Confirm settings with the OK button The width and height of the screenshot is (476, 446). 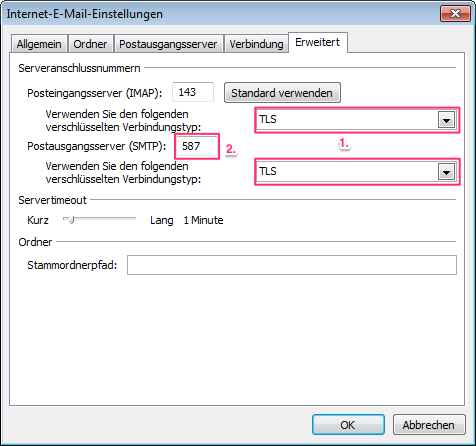point(348,425)
